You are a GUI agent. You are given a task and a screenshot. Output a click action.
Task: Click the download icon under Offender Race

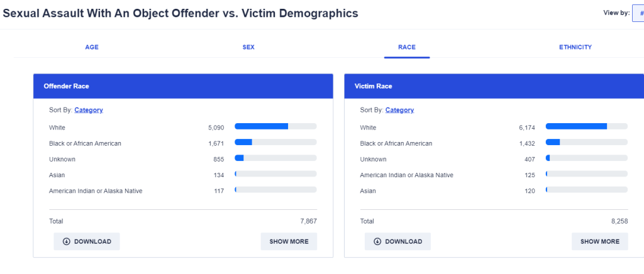tap(66, 241)
